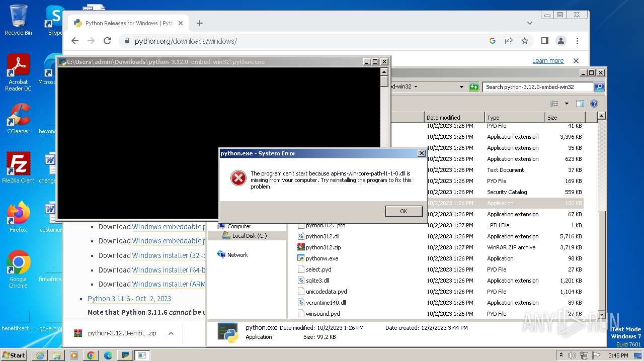Sort by Type column header
Viewport: 644px width, 362px height.
tap(515, 118)
